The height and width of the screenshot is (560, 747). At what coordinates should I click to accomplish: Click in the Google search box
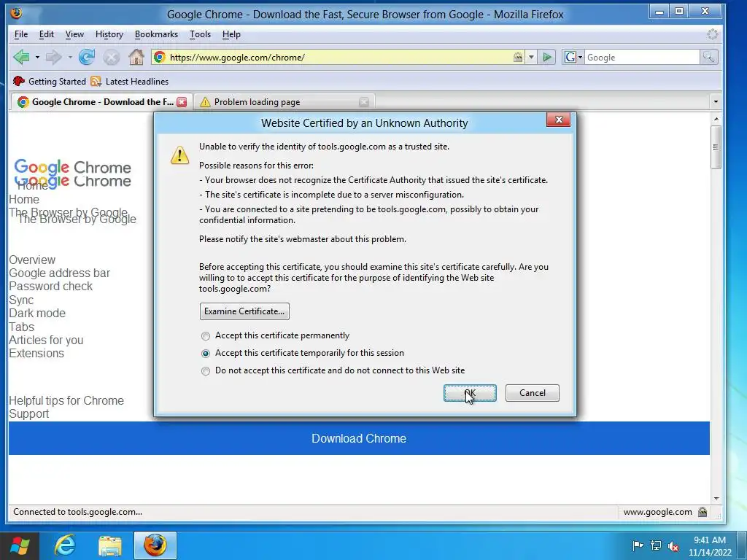coord(642,58)
